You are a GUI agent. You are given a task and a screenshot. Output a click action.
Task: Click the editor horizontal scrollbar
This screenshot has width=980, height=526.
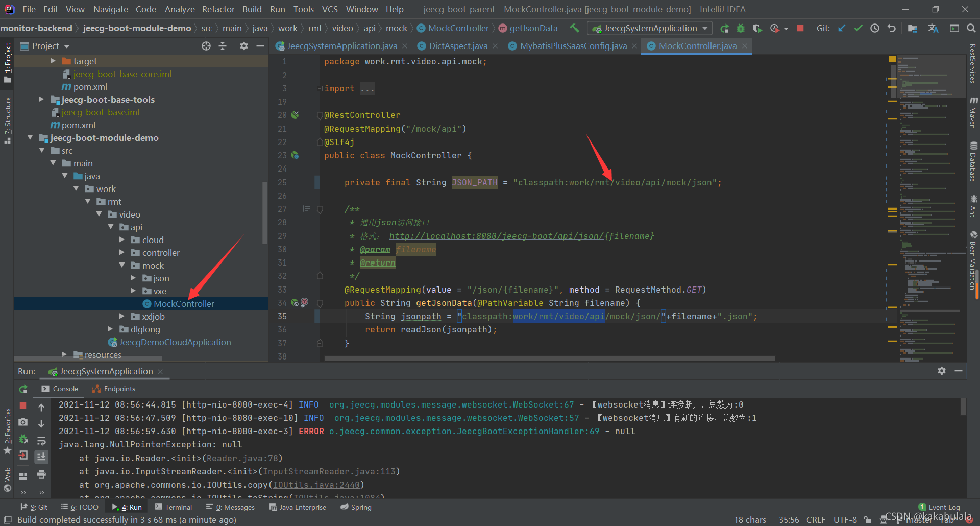click(549, 358)
